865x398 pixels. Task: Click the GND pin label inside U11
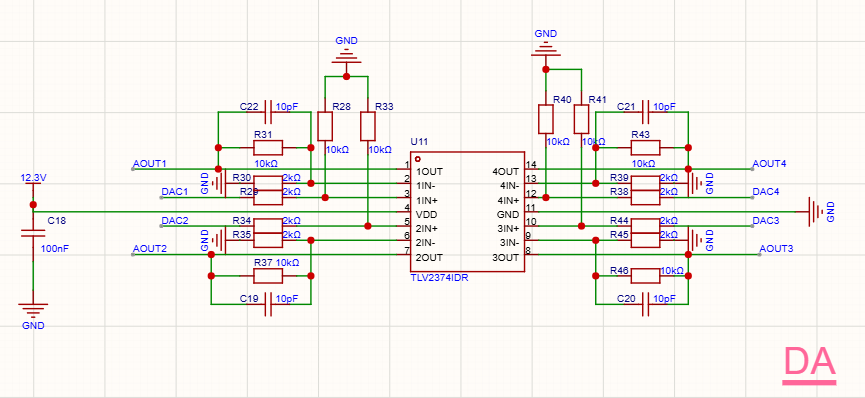[x=509, y=214]
